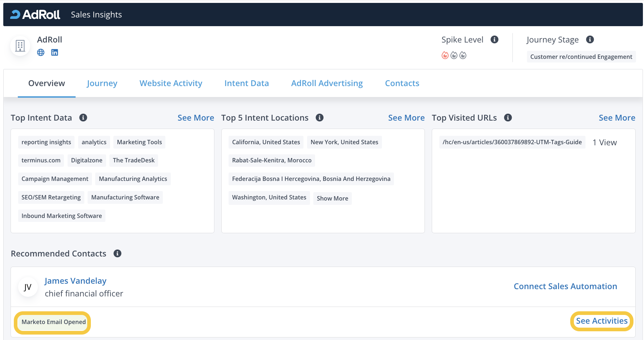Click the UTM-Tags-Guide URL entry

click(512, 142)
